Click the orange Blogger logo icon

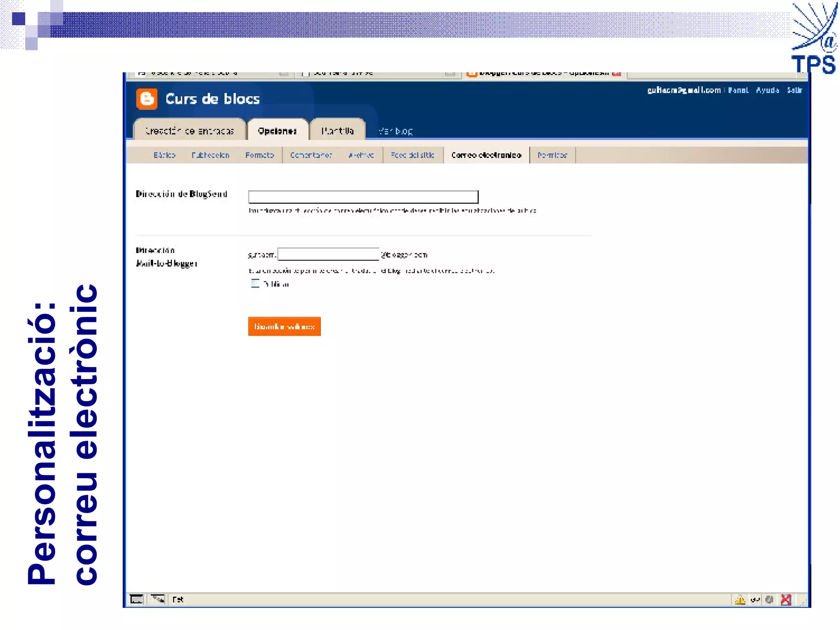146,99
